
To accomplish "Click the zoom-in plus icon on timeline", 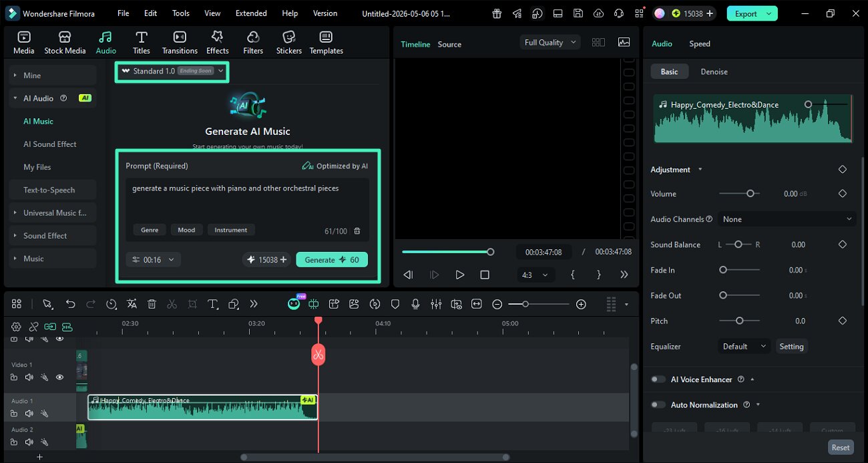I will tap(581, 304).
